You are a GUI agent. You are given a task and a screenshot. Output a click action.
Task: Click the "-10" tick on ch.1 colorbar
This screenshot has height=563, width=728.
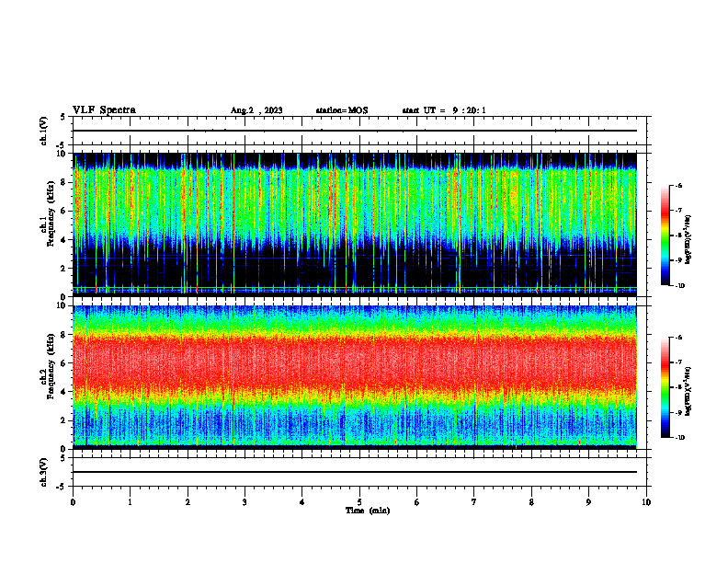coord(680,286)
